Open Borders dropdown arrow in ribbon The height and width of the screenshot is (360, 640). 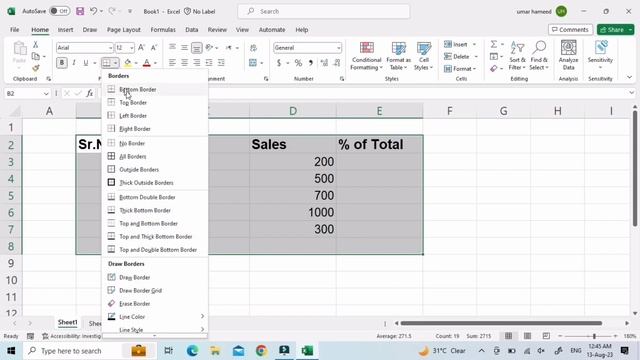[x=116, y=62]
